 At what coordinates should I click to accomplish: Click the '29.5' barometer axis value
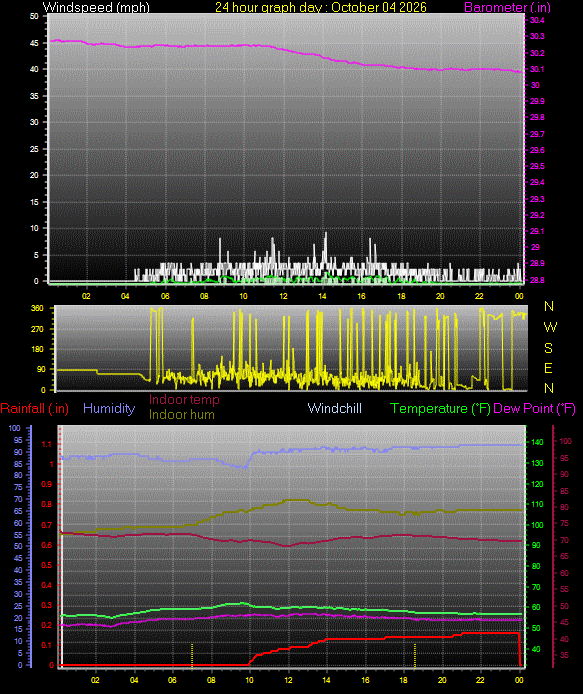click(537, 166)
